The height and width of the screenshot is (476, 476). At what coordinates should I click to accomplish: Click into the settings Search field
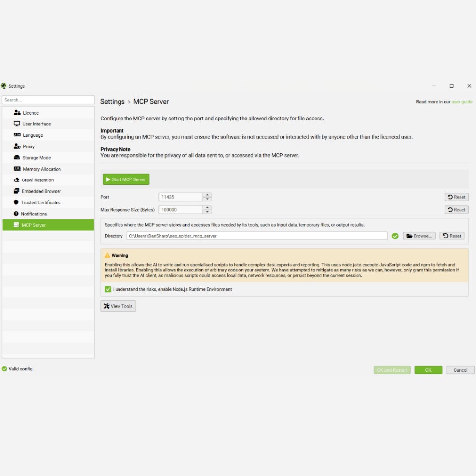pyautogui.click(x=48, y=100)
